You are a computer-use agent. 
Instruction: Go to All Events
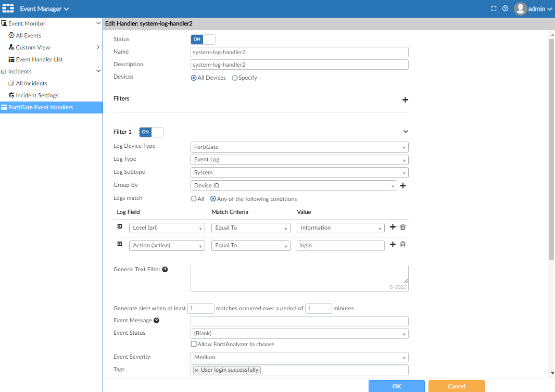(x=28, y=35)
